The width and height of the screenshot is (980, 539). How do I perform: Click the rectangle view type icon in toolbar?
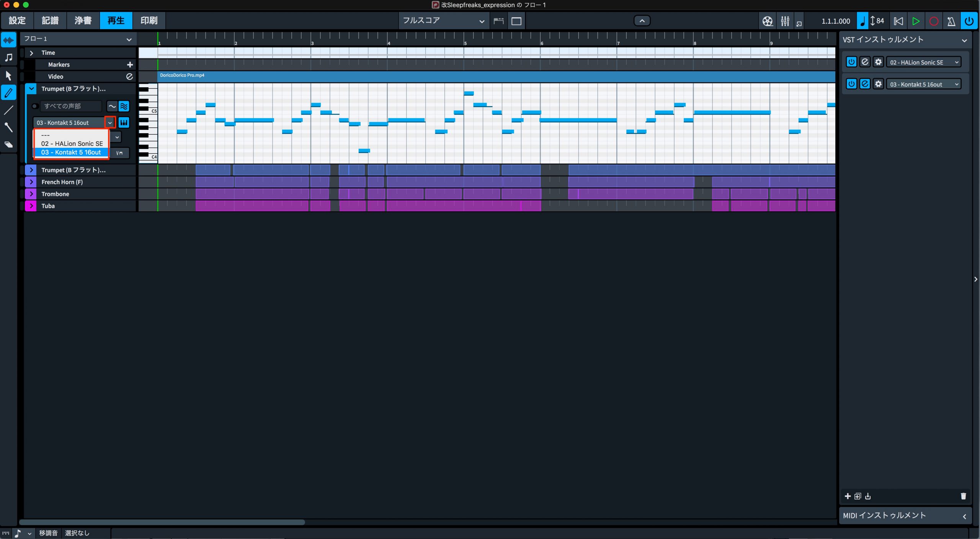(516, 21)
